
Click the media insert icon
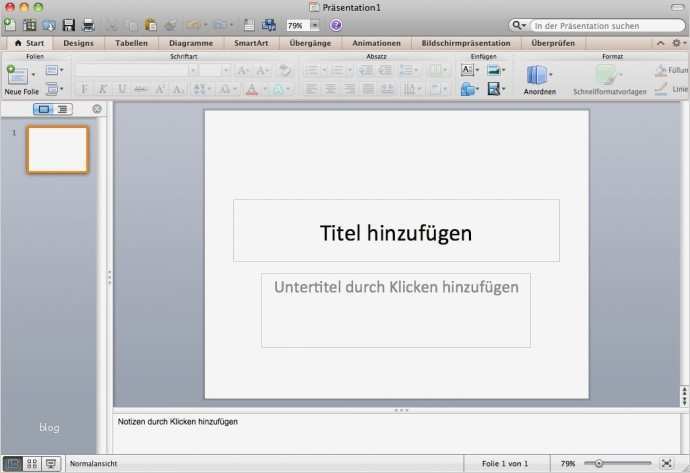493,89
